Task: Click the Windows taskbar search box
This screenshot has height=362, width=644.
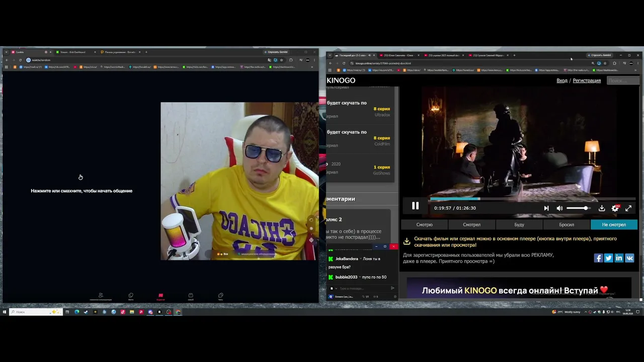Action: pos(36,312)
